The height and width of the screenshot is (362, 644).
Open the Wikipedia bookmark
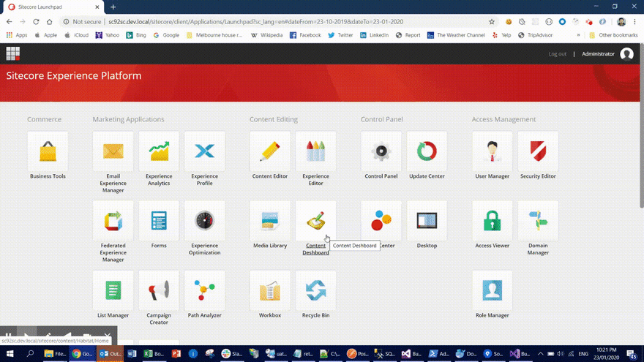[266, 35]
